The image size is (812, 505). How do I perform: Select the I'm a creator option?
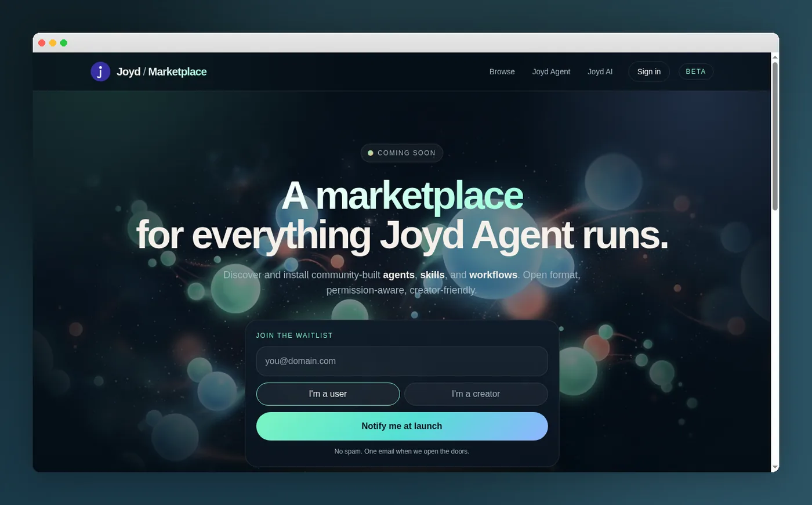(476, 394)
